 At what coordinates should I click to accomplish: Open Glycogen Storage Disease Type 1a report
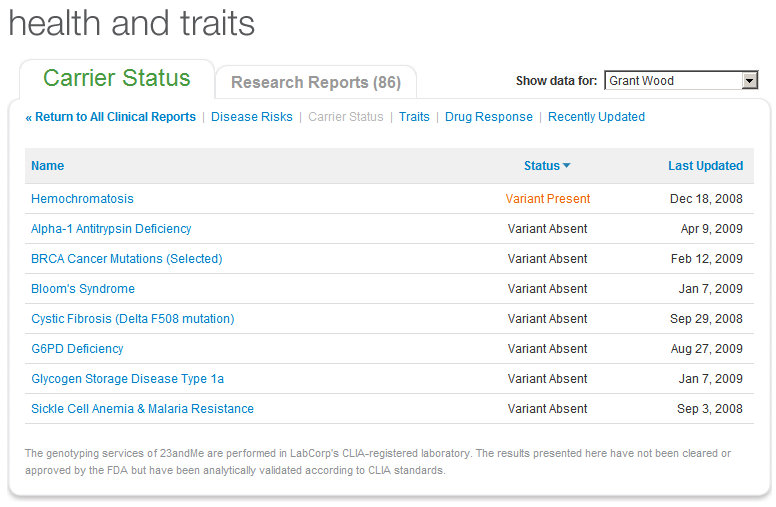127,379
